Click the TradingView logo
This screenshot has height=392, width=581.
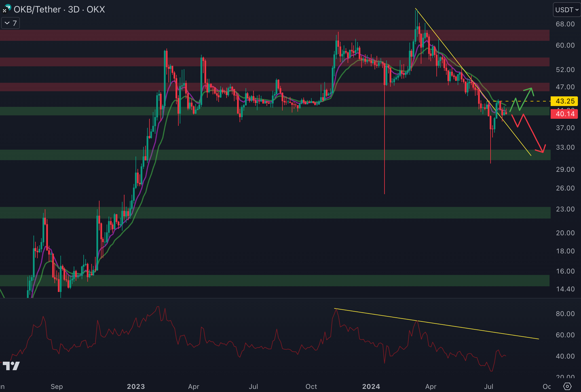click(11, 366)
